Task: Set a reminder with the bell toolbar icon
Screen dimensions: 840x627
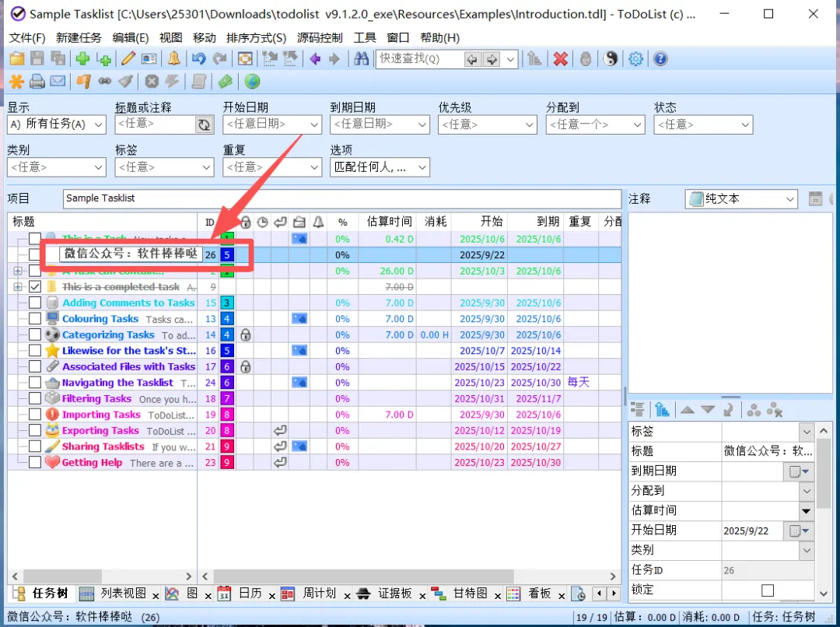Action: 174,59
